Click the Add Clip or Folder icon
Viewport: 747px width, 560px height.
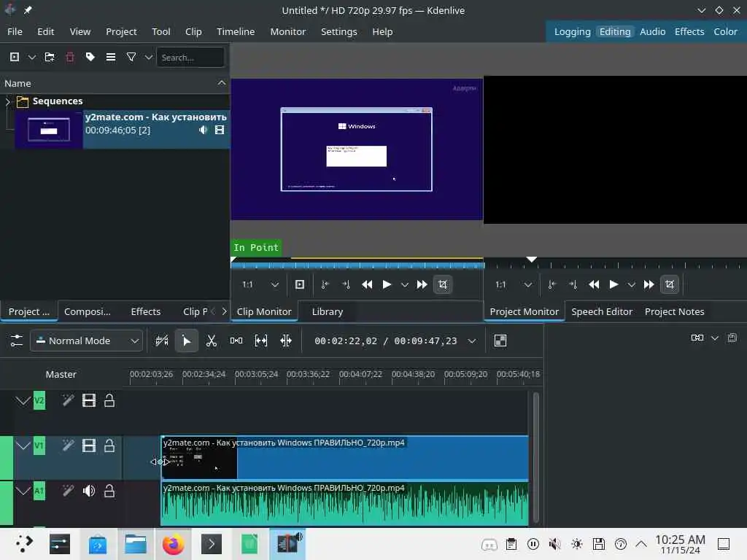click(x=15, y=57)
